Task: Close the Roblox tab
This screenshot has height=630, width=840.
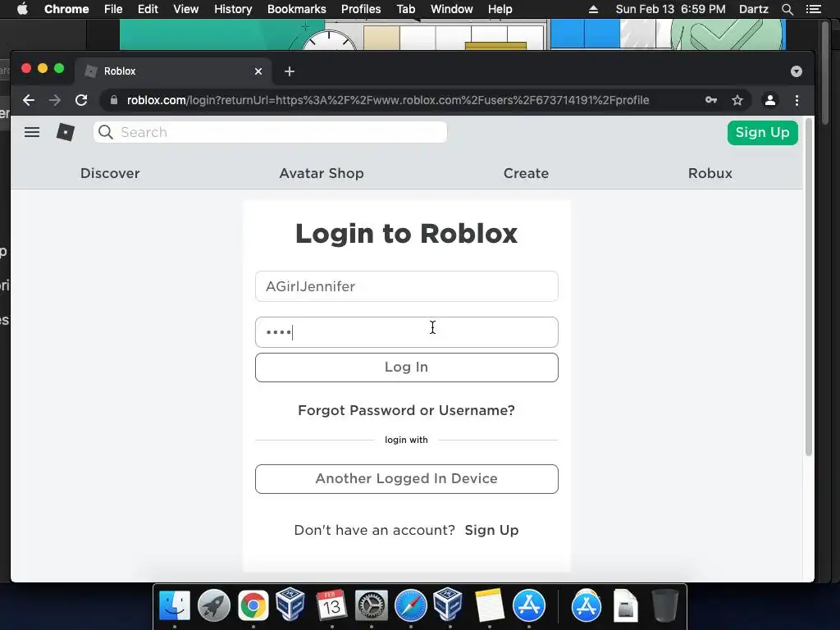Action: click(x=258, y=71)
